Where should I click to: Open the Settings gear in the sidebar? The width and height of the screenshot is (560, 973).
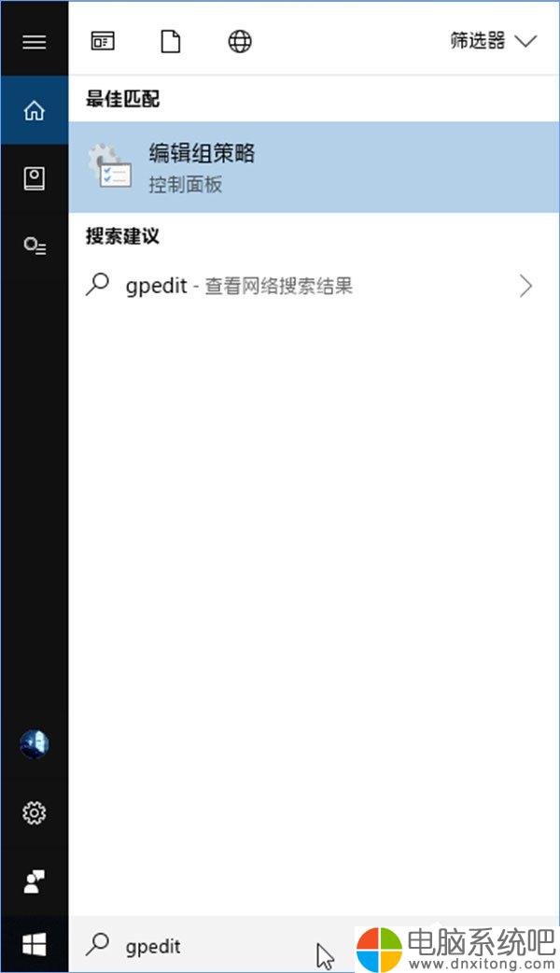pos(35,812)
